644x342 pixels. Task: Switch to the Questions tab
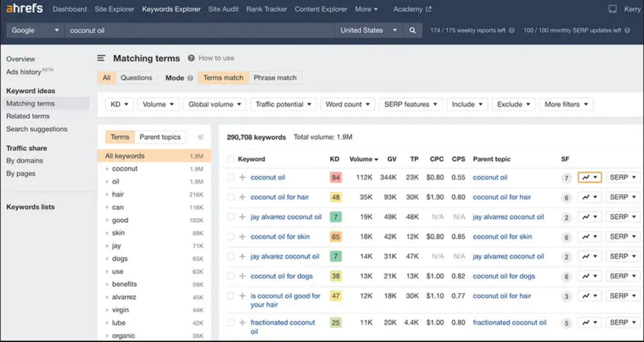(136, 78)
